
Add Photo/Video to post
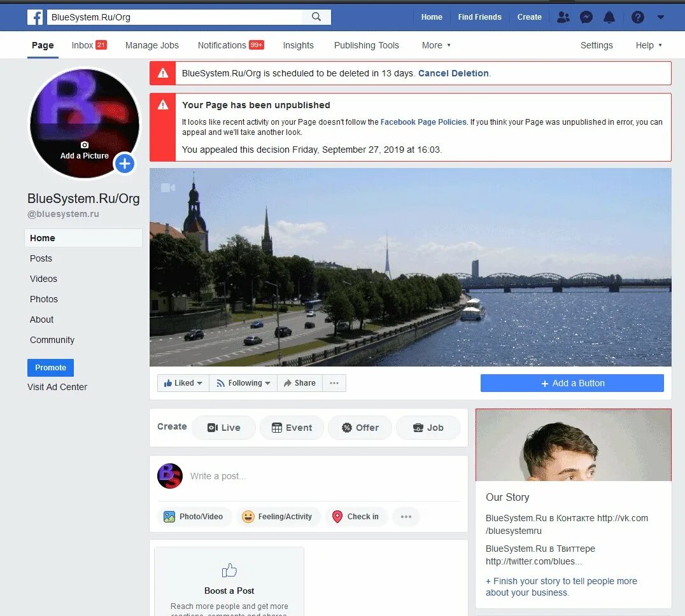tap(194, 517)
